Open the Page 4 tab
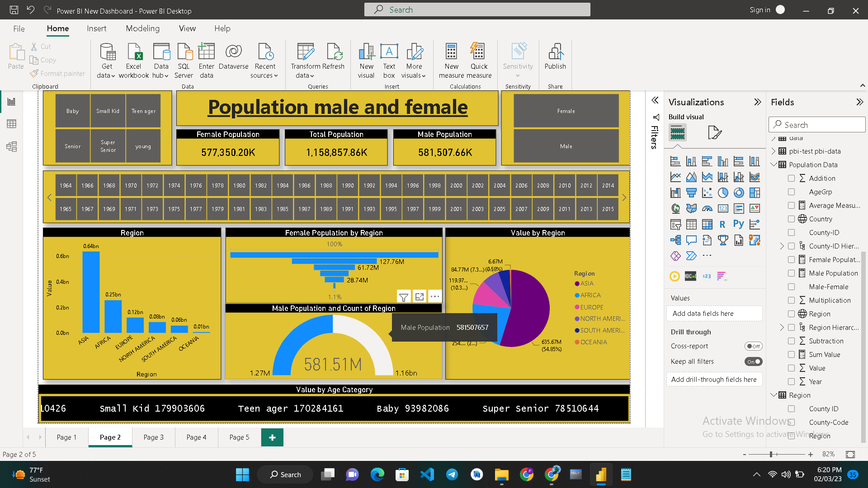Image resolution: width=868 pixels, height=488 pixels. [196, 437]
